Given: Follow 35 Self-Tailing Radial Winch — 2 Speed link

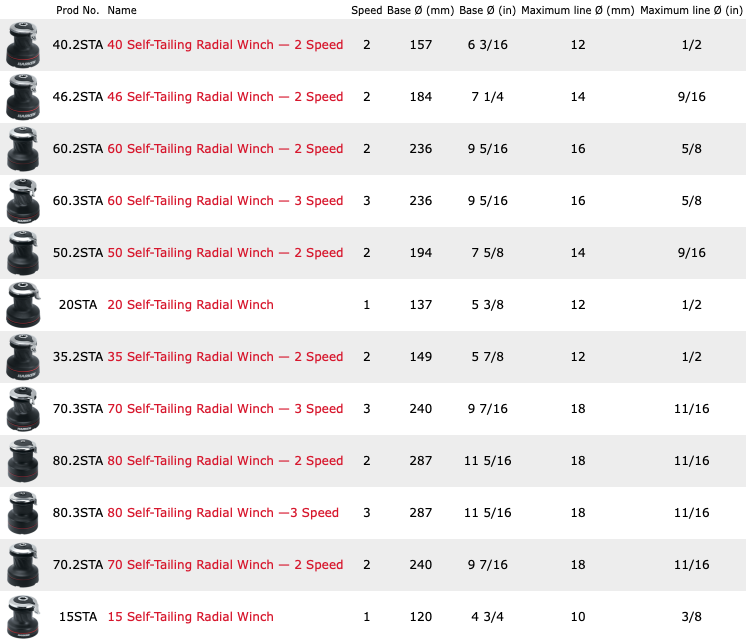Looking at the screenshot, I should tap(225, 357).
